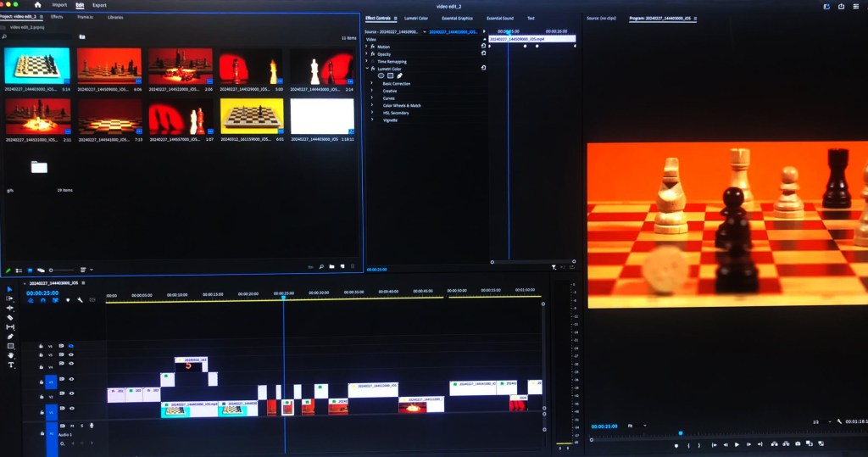Select the Type tool
The image size is (868, 457).
tap(10, 365)
